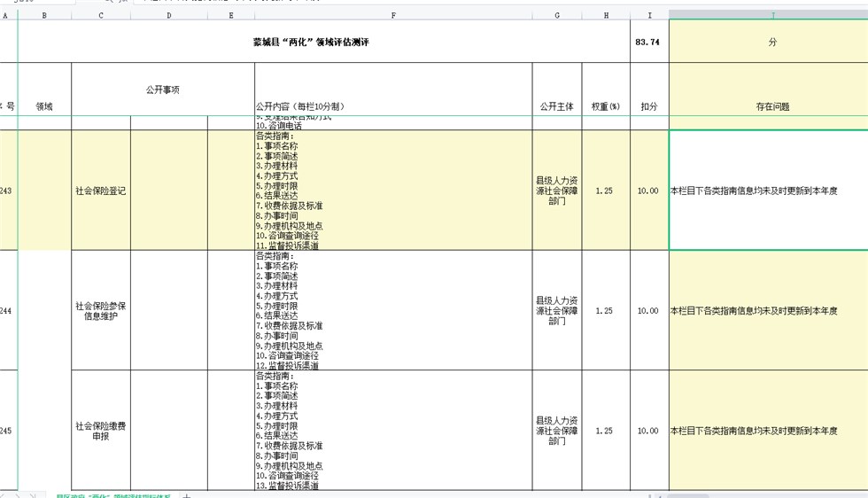The width and height of the screenshot is (868, 498).
Task: Open the 县区政府“两化”领域评估指标体系 sheet tab
Action: pyautogui.click(x=113, y=495)
